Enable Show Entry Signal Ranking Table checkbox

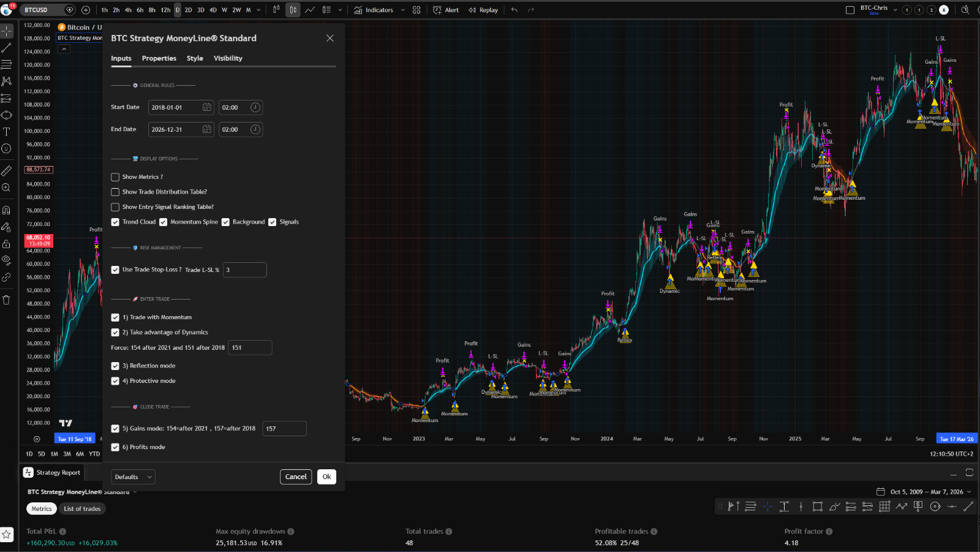tap(115, 207)
